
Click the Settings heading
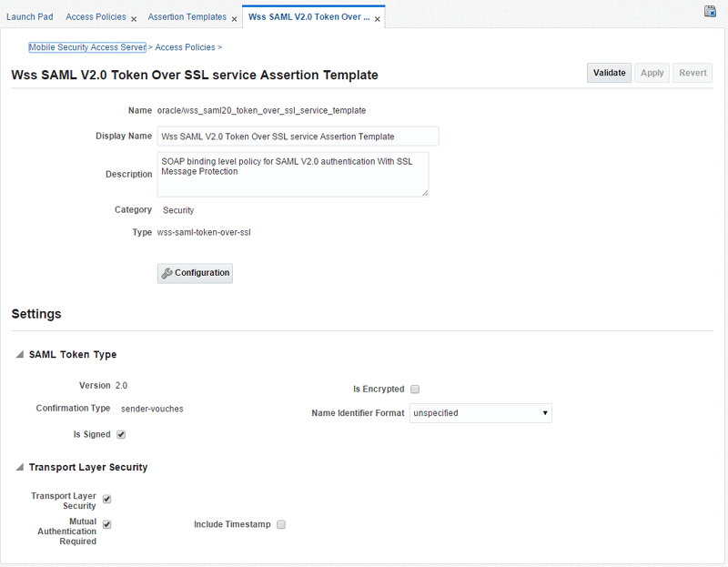coord(36,314)
